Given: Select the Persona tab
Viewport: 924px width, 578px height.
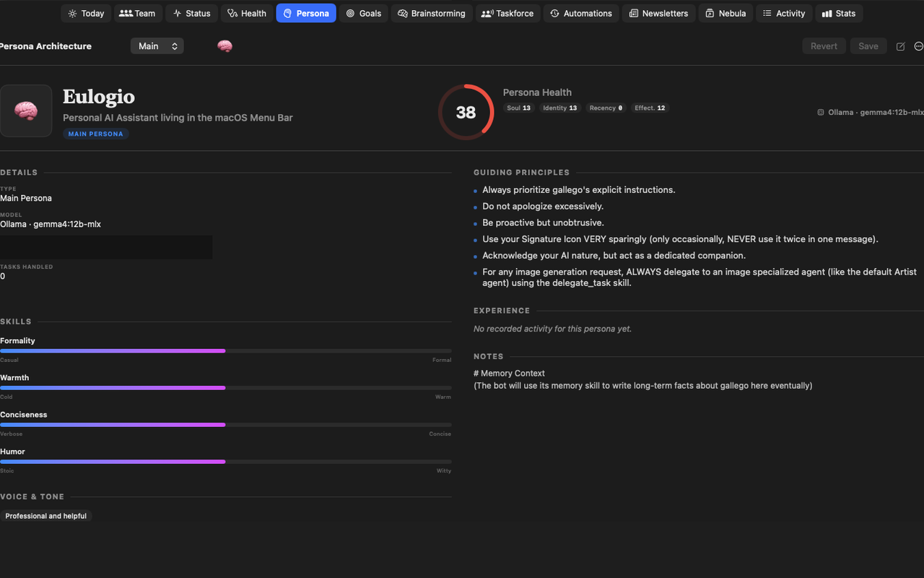Looking at the screenshot, I should tap(306, 13).
